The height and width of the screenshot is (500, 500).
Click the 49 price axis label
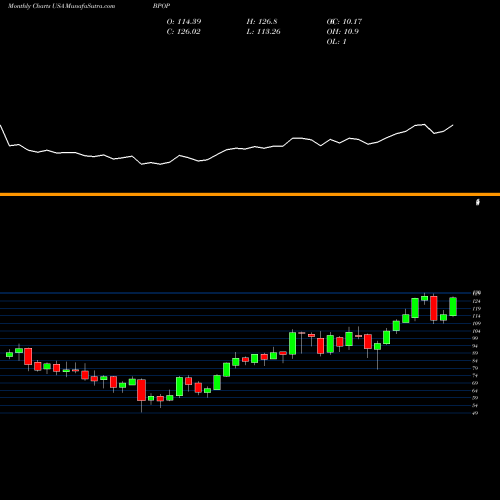[x=475, y=413]
